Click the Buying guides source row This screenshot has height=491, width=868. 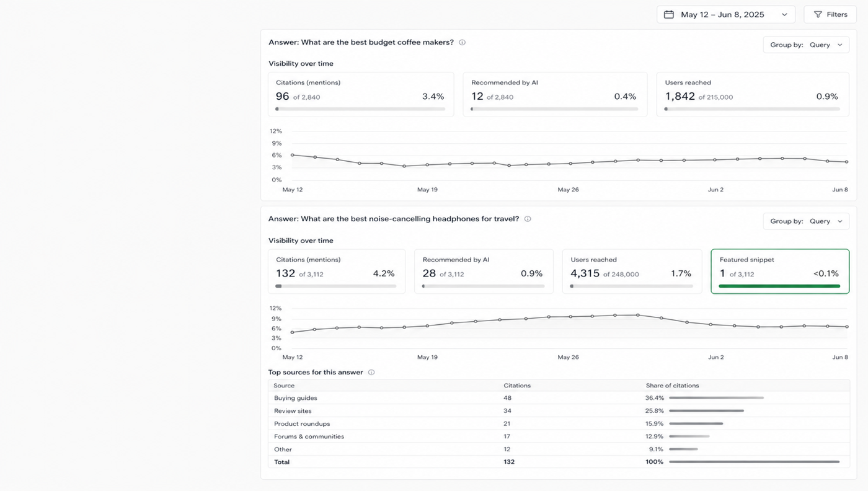[559, 398]
